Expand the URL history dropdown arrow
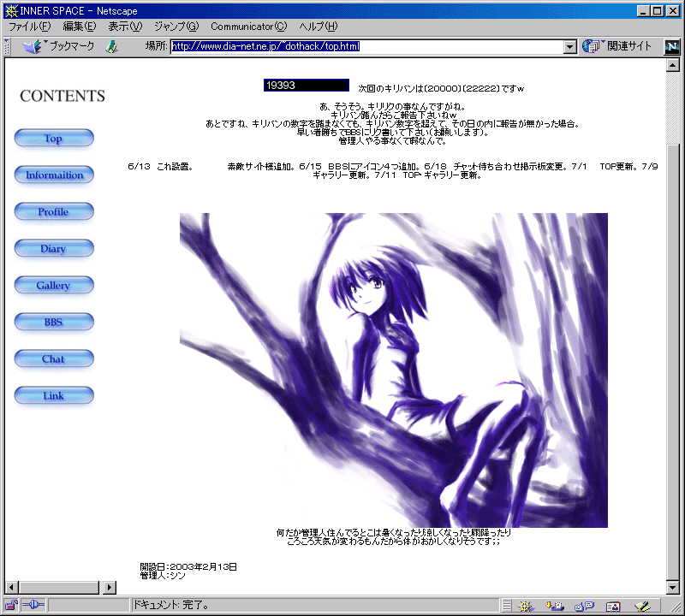Image resolution: width=685 pixels, height=616 pixels. [569, 46]
